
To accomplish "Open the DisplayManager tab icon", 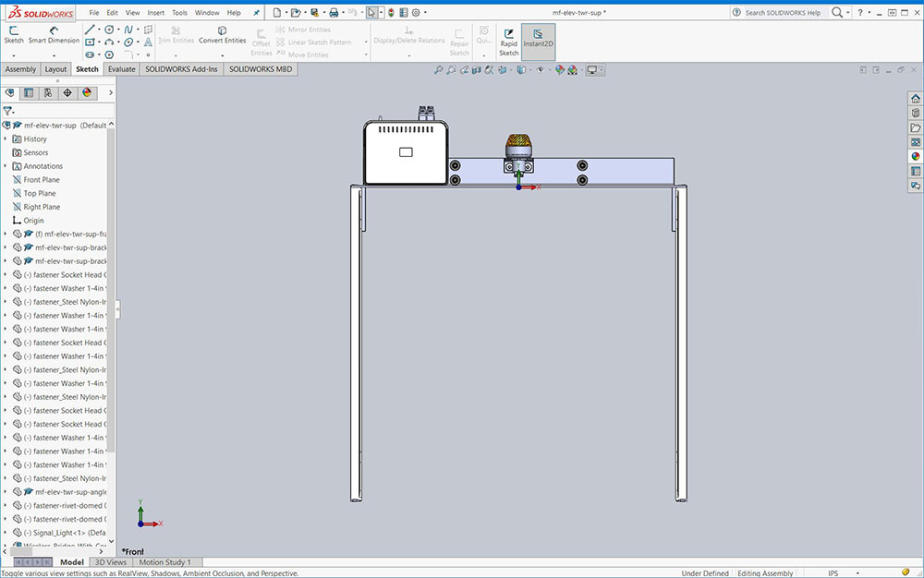I will pos(87,92).
